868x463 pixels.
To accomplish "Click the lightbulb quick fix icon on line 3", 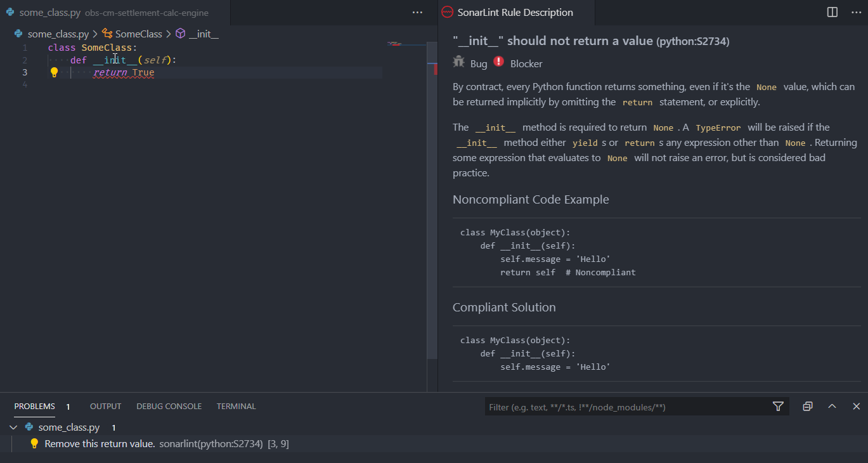I will click(x=54, y=72).
